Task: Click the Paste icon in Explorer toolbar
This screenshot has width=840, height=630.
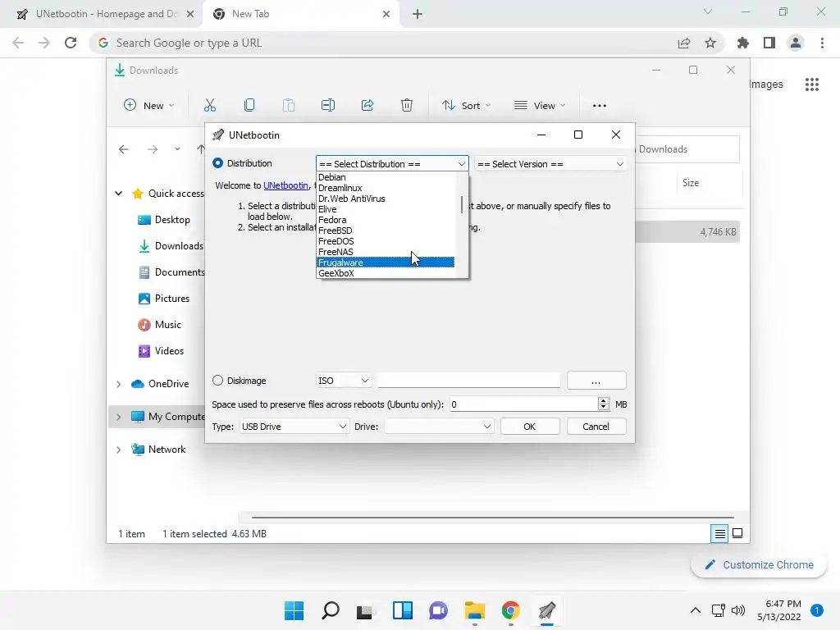Action: (289, 106)
